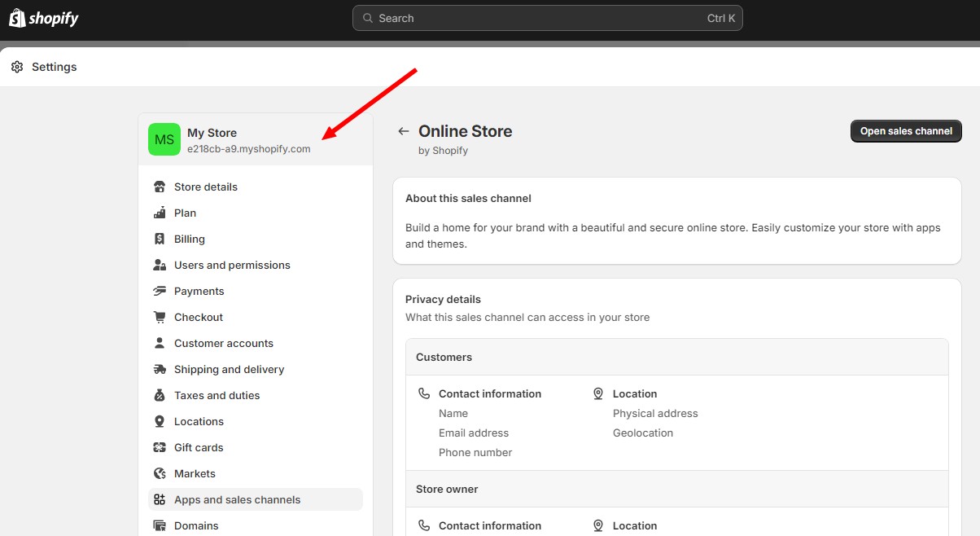Click the Settings page title
980x536 pixels.
tap(54, 67)
